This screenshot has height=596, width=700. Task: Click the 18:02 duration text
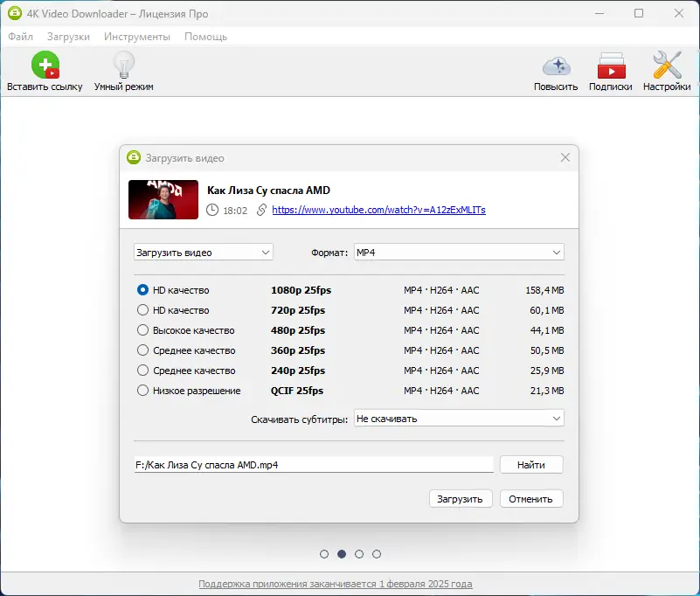[235, 211]
